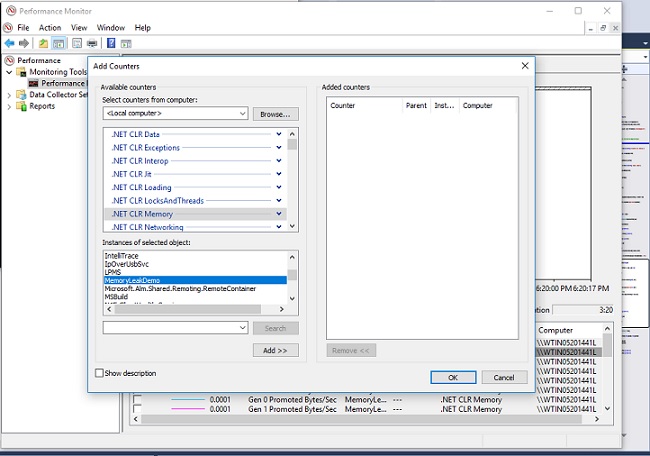Image resolution: width=650 pixels, height=456 pixels.
Task: Restore the inner MDI window via the restore icon
Action: tap(603, 28)
